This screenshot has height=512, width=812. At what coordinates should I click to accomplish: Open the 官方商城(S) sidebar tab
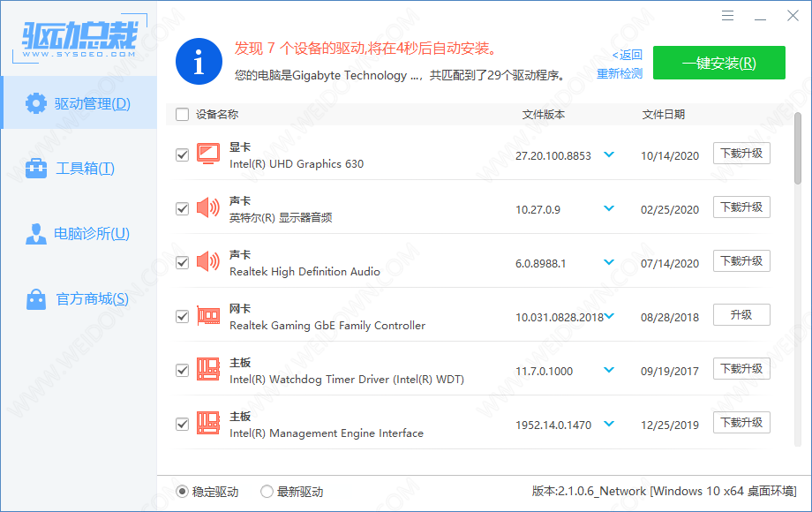coord(79,298)
